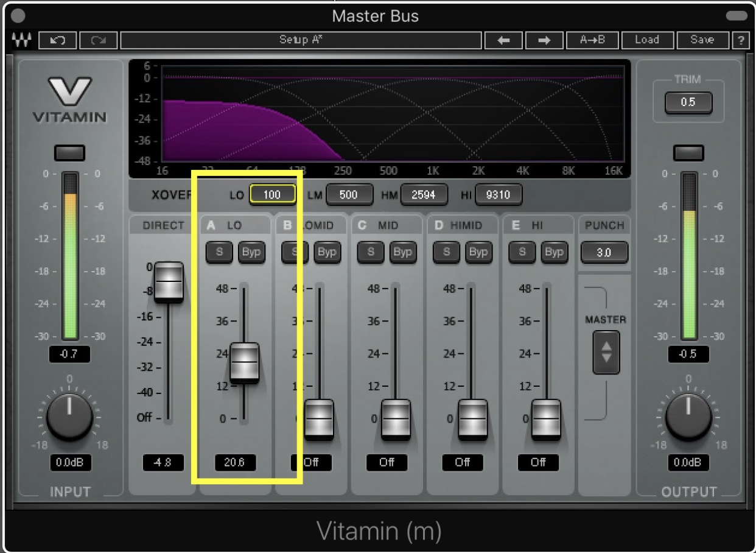Open the Setup A preset menu
This screenshot has width=756, height=553.
coord(300,40)
